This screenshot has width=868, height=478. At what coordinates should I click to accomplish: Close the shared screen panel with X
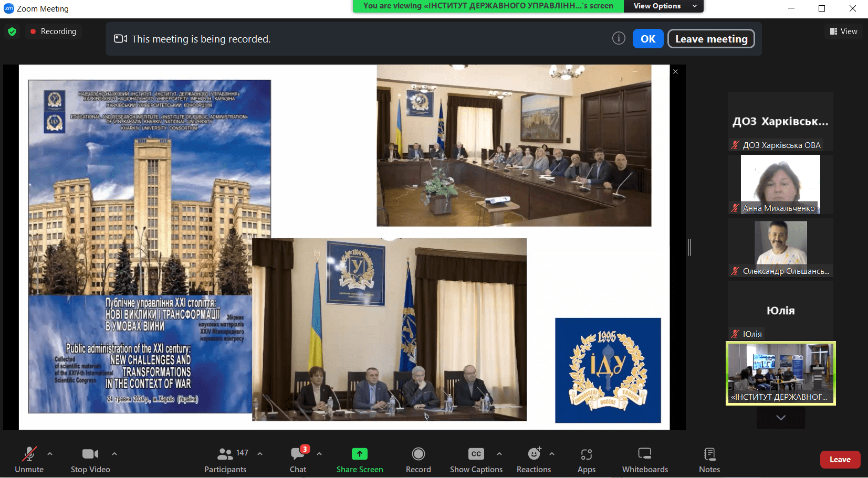676,72
